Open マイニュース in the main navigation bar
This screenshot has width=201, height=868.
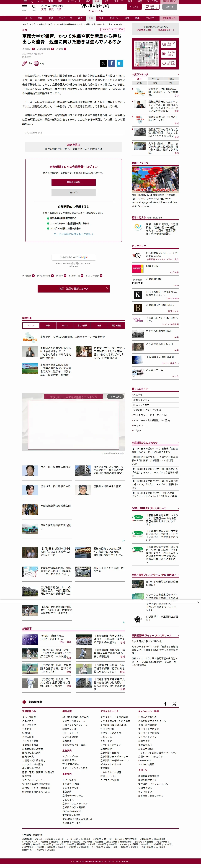click(65, 18)
